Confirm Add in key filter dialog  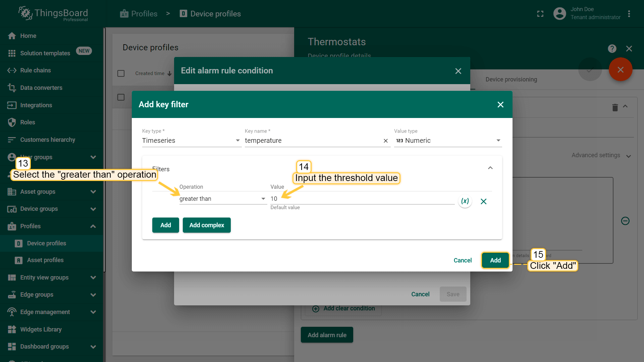tap(495, 260)
